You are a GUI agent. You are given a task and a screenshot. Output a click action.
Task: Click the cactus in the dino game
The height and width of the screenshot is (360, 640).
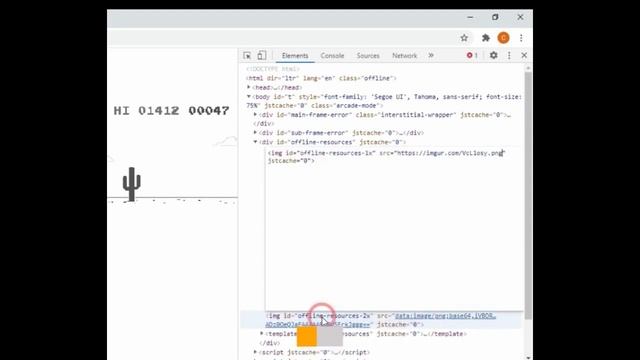point(131,184)
